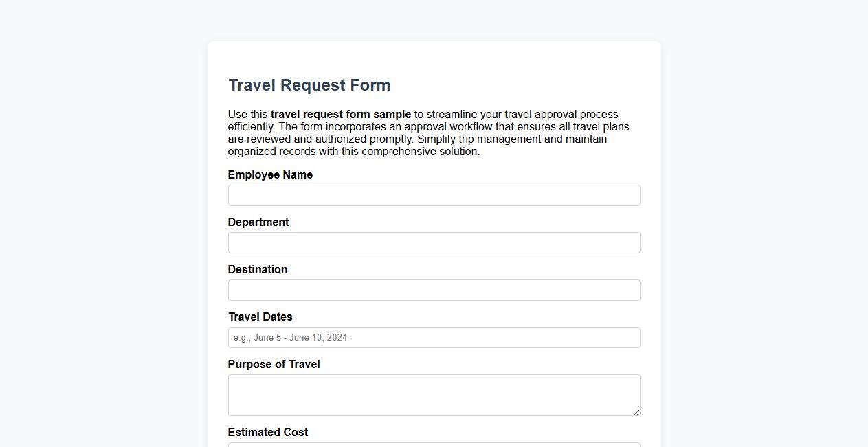
Task: Click the Destination input field
Action: tap(434, 290)
